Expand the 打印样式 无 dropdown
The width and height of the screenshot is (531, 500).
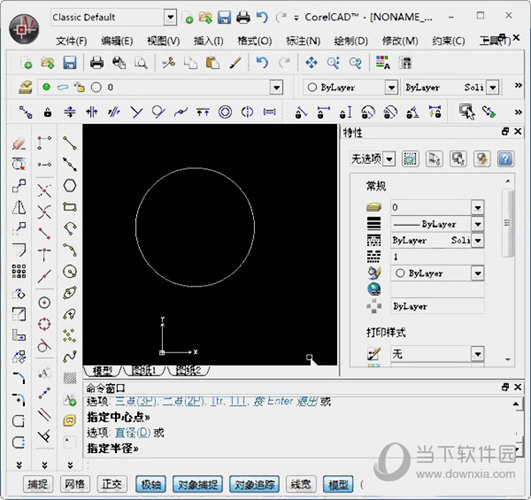477,354
